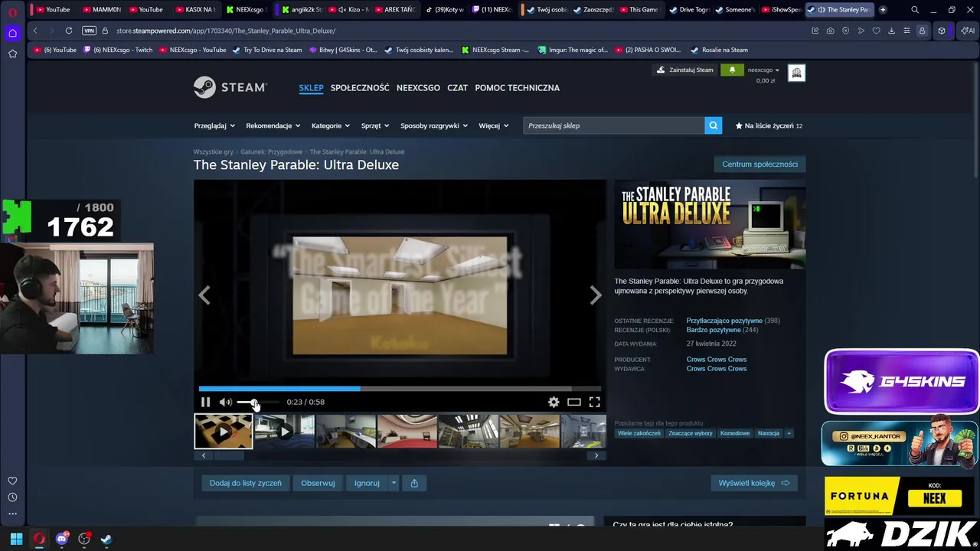Expand the neexcsgo account dropdown

pyautogui.click(x=763, y=70)
